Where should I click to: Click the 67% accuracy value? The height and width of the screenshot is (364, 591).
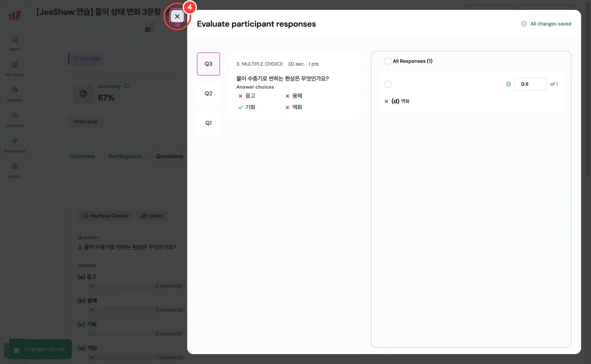pyautogui.click(x=106, y=98)
